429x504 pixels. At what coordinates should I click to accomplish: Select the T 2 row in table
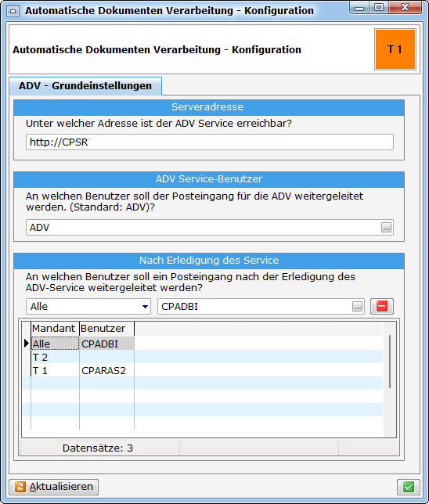(x=203, y=357)
